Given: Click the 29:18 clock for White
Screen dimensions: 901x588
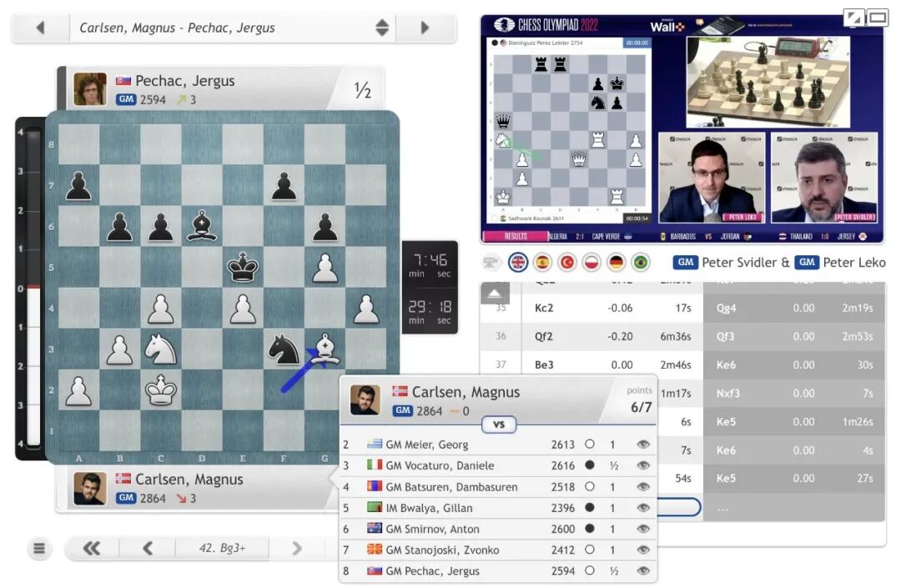Looking at the screenshot, I should click(430, 312).
